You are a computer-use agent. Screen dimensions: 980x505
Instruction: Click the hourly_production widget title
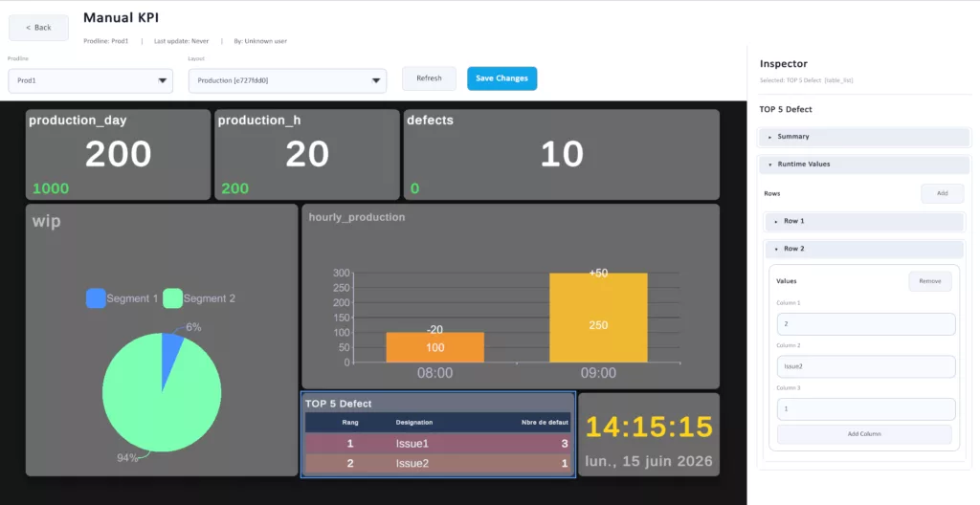tap(357, 217)
